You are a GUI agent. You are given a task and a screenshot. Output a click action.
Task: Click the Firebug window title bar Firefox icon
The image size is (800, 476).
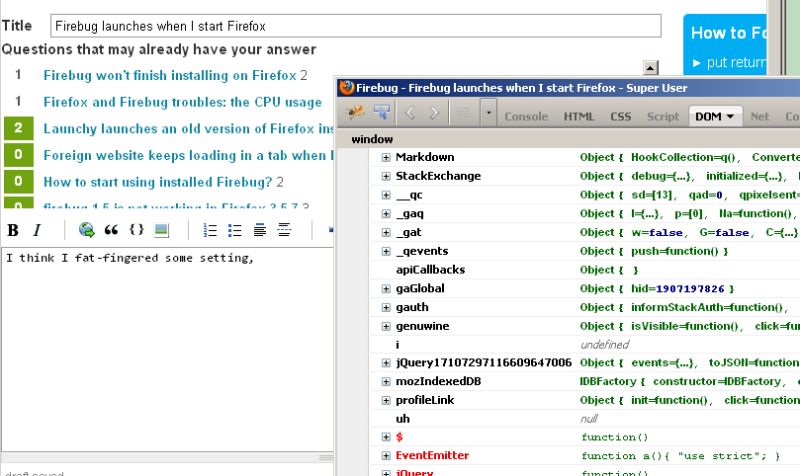click(347, 87)
